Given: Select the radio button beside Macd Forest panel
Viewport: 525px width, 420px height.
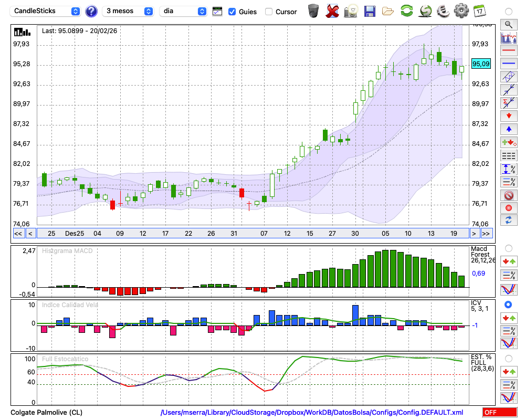Looking at the screenshot, I should coord(508,248).
